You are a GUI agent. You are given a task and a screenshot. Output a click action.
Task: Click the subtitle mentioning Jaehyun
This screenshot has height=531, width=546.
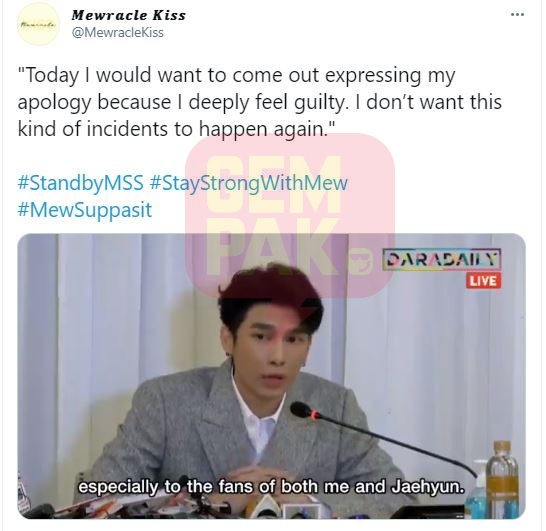(271, 486)
